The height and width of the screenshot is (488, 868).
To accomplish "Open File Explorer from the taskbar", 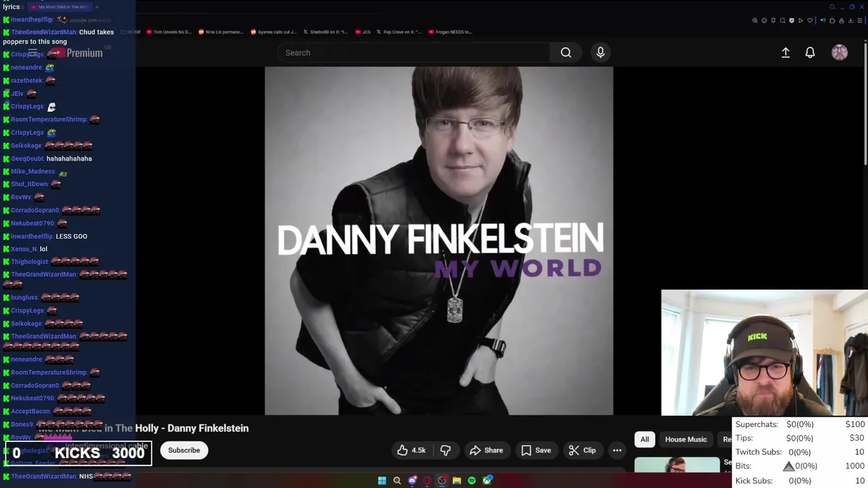I will pos(457,481).
